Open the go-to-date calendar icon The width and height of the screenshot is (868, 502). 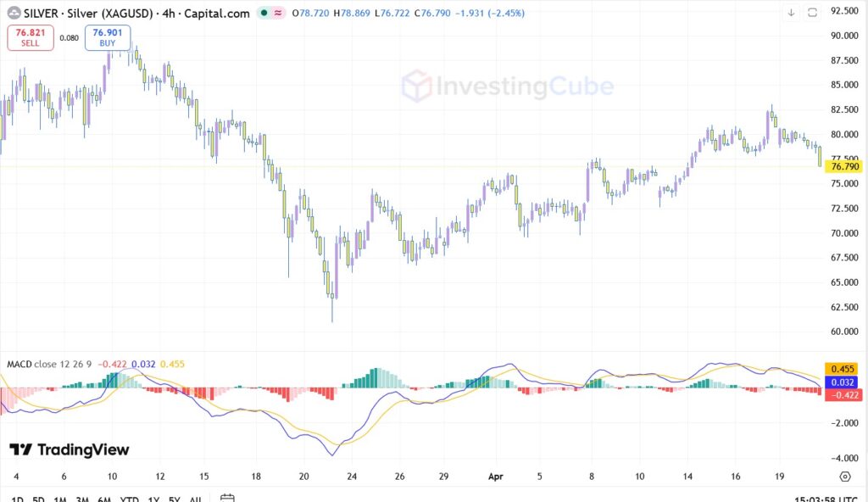click(227, 498)
